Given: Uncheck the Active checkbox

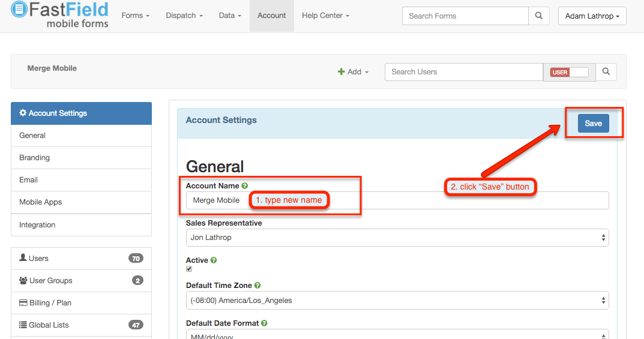Looking at the screenshot, I should coord(189,269).
